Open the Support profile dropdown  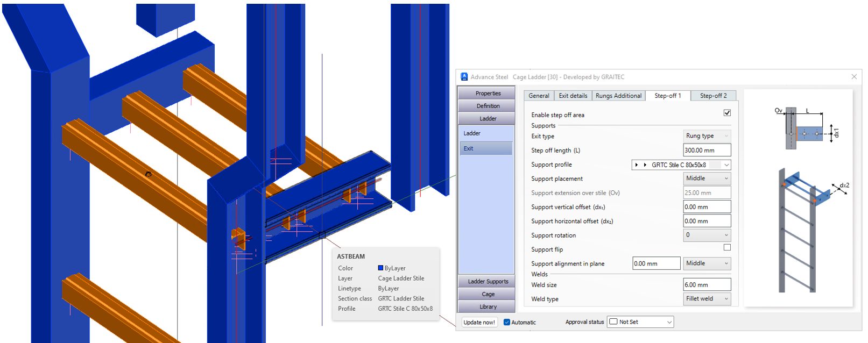(681, 165)
